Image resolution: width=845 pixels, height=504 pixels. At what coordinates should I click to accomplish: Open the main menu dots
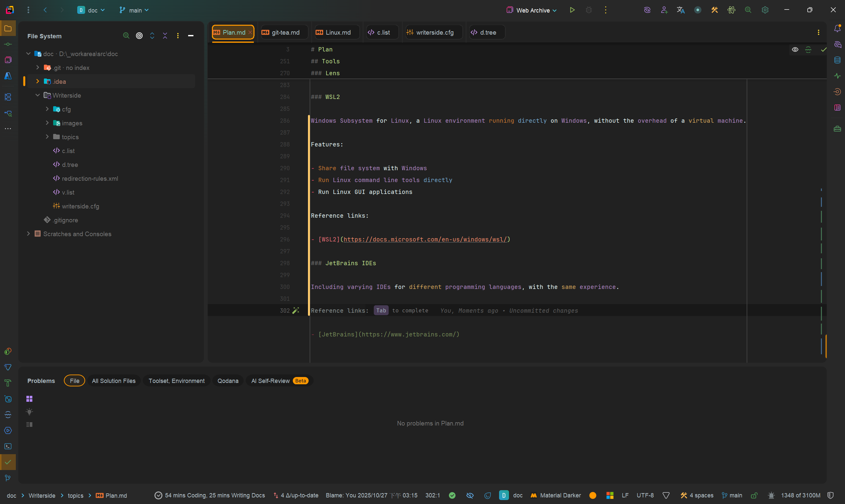[28, 10]
